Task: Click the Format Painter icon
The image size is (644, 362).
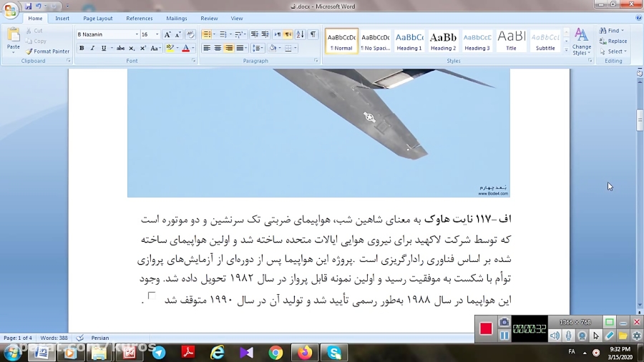Action: pos(47,52)
